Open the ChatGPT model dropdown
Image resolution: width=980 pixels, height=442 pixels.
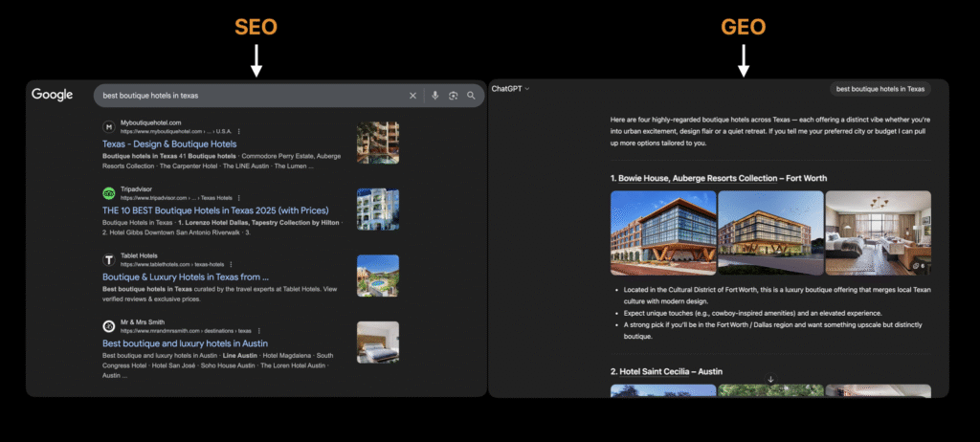[x=510, y=89]
